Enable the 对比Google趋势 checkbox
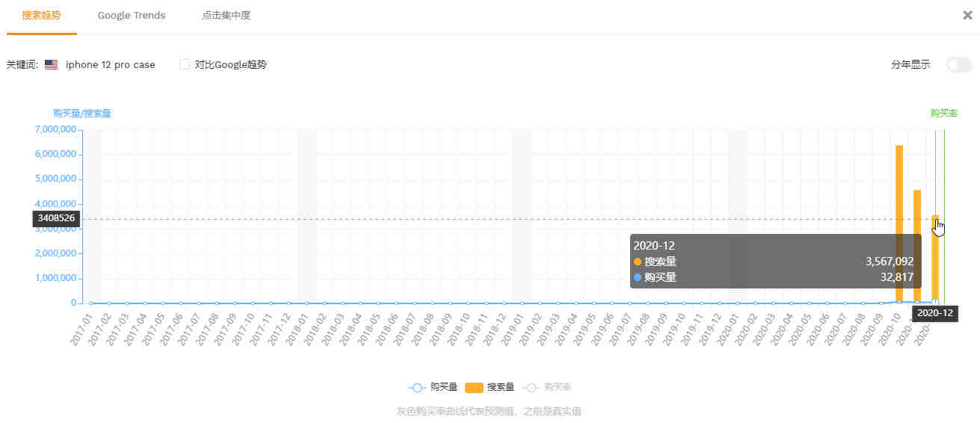Screen dimensions: 980x423 coord(185,64)
